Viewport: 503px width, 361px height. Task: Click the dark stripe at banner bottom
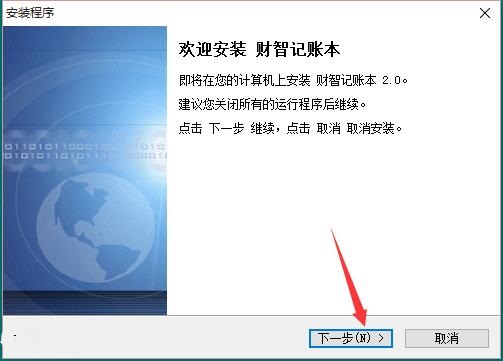click(x=85, y=303)
